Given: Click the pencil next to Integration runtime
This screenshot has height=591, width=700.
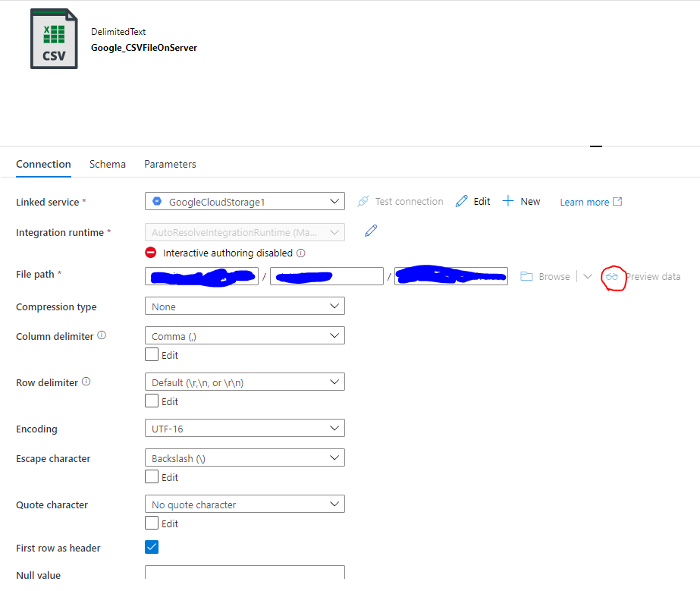Looking at the screenshot, I should [370, 230].
